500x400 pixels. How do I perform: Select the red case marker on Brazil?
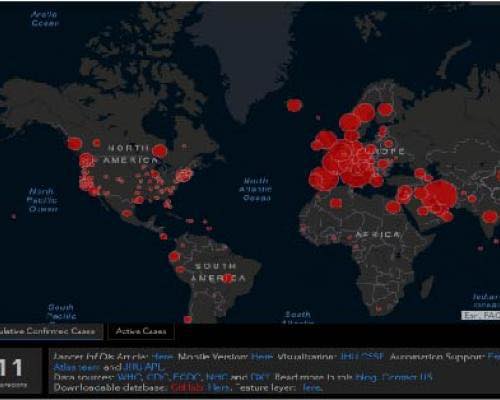pos(228,278)
